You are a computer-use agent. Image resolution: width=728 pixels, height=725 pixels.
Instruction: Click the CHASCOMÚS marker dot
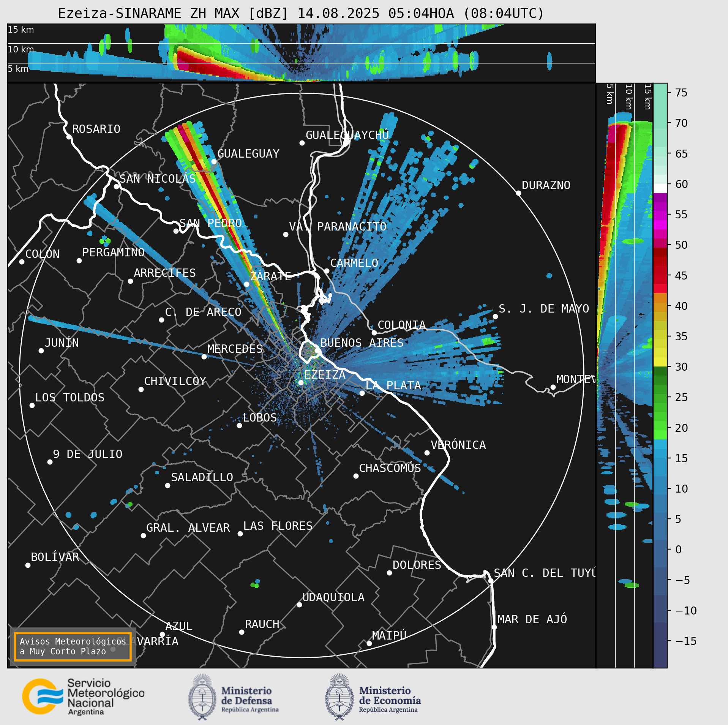356,476
